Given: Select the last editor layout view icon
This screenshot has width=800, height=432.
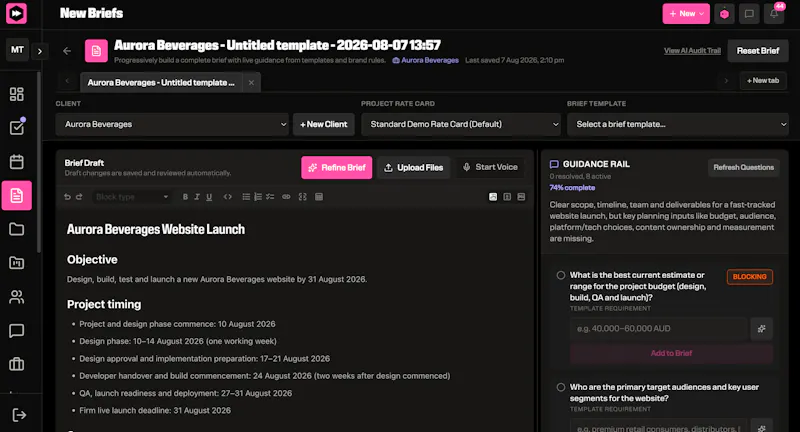Looking at the screenshot, I should tap(521, 197).
